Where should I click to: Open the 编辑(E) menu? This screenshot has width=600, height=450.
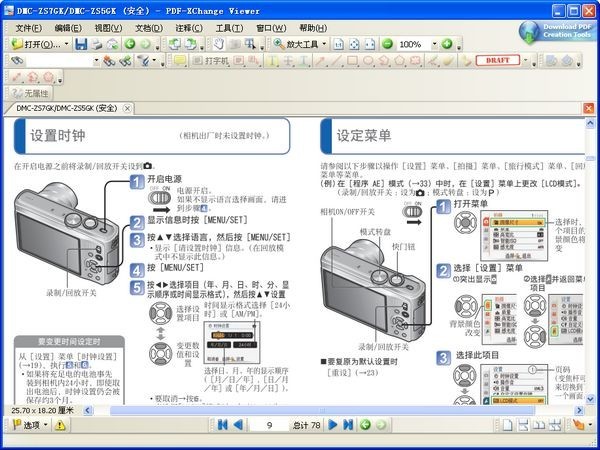(68, 28)
